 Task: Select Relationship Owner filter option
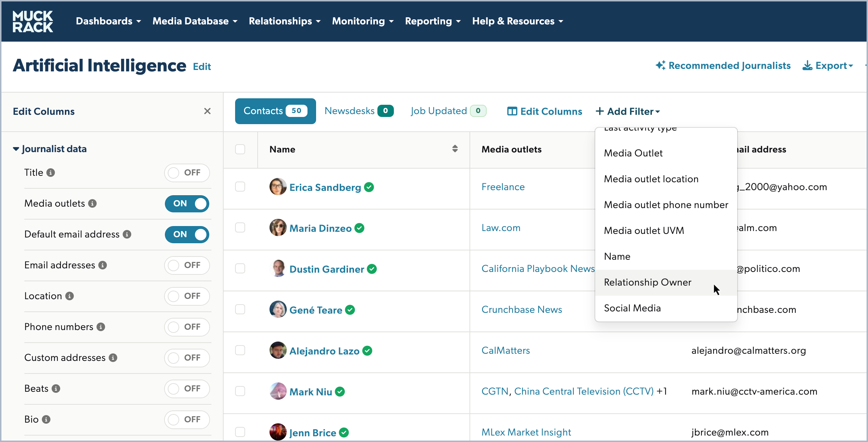pyautogui.click(x=647, y=282)
